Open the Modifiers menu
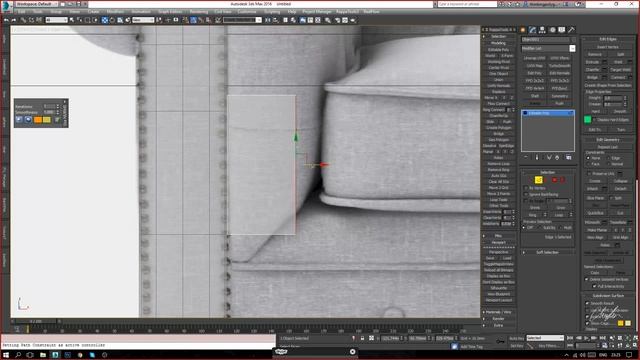Image resolution: width=640 pixels, height=360 pixels. tap(115, 12)
